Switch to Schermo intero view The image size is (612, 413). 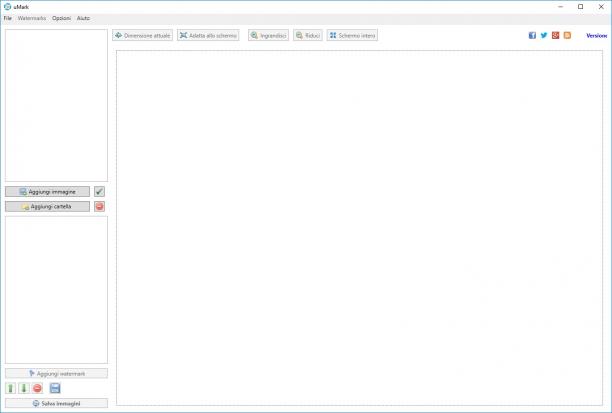(x=352, y=36)
